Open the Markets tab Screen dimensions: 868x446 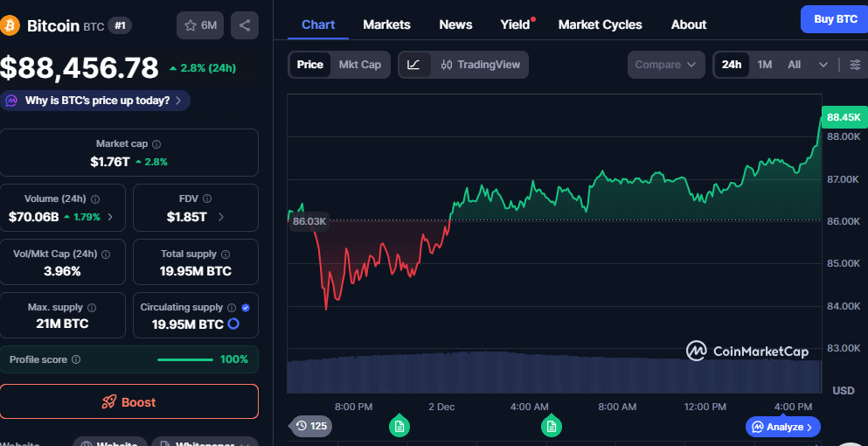click(386, 24)
